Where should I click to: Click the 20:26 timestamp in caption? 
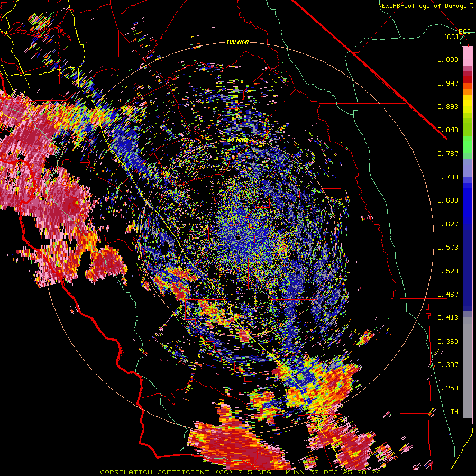(370, 472)
